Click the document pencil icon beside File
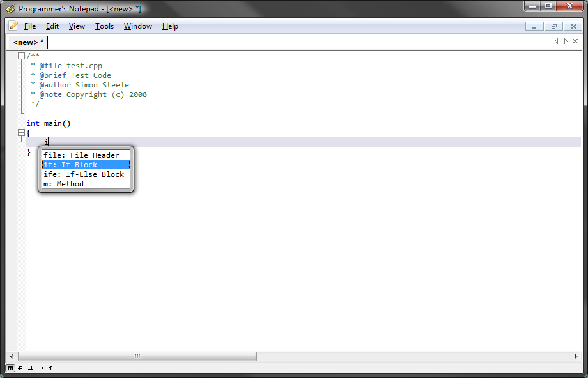Viewport: 588px width, 378px height. (x=13, y=26)
